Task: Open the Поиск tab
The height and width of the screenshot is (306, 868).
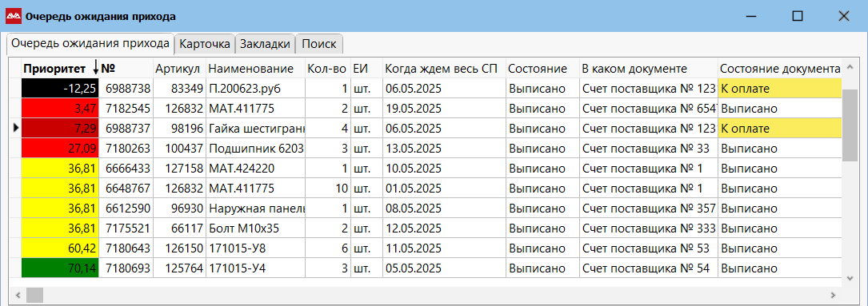Action: [x=319, y=44]
